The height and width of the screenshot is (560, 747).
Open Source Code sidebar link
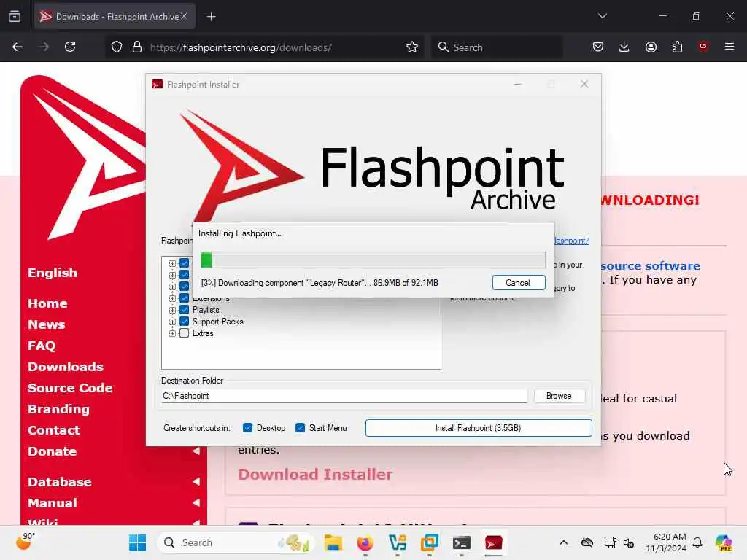pyautogui.click(x=71, y=388)
